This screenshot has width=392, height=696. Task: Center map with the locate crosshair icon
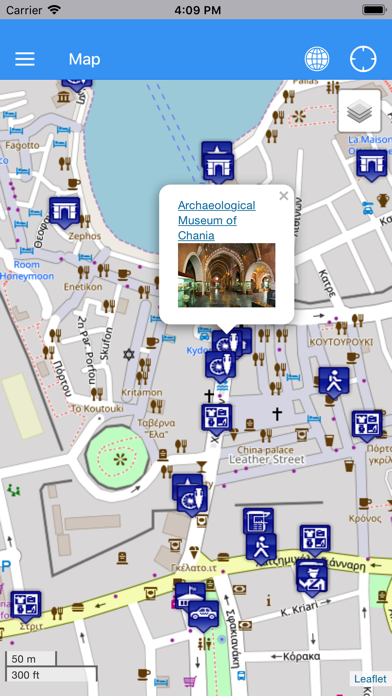coord(363,59)
